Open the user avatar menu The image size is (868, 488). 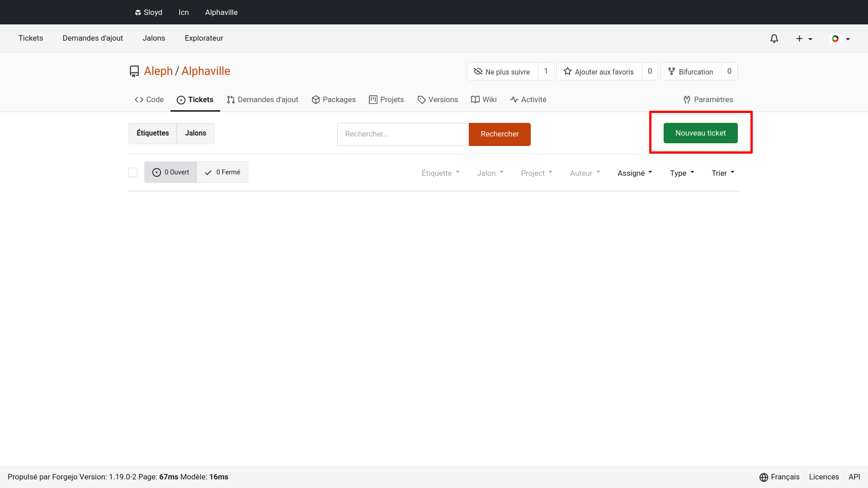840,39
